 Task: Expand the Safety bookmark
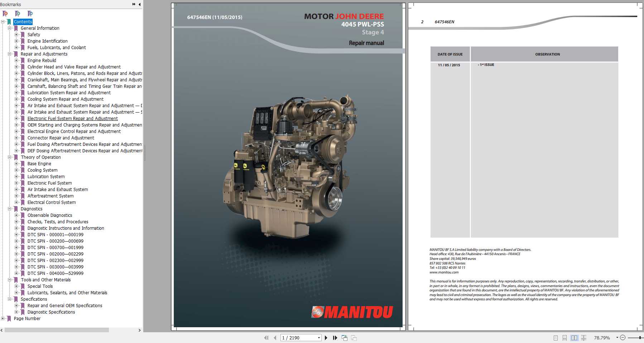coord(16,35)
